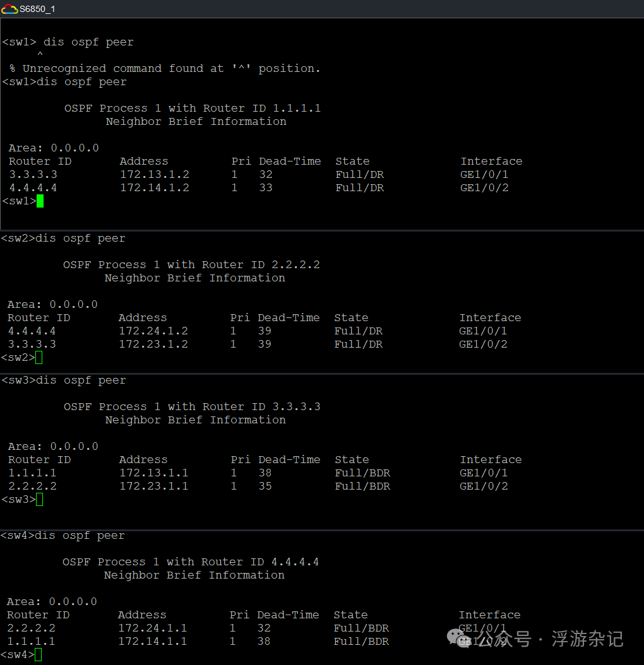
Task: Click Full/BDR state for sw4 neighbor 2.2.2.2
Action: pyautogui.click(x=361, y=628)
